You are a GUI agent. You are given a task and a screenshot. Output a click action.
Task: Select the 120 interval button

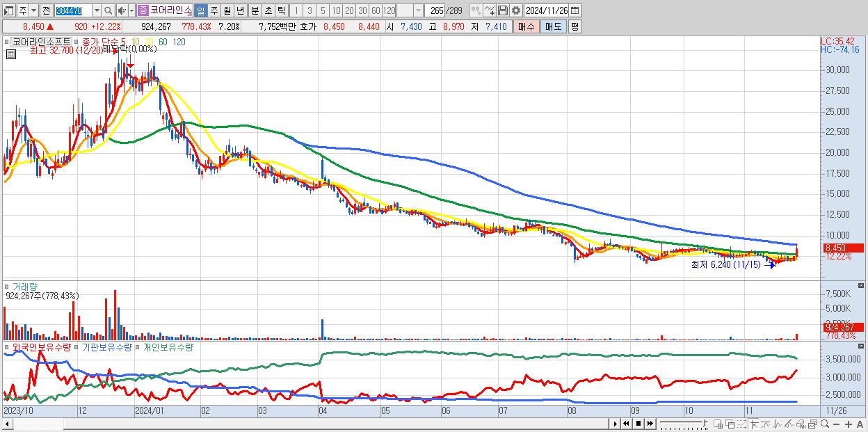coord(389,10)
